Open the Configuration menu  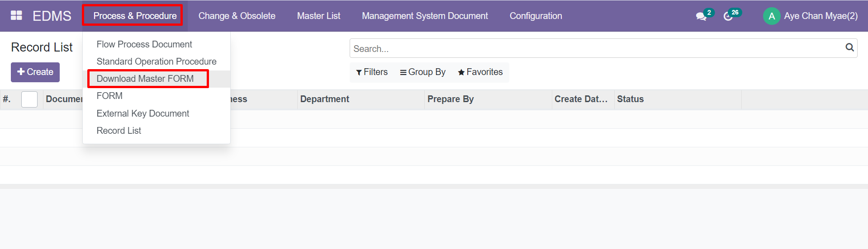pyautogui.click(x=536, y=16)
